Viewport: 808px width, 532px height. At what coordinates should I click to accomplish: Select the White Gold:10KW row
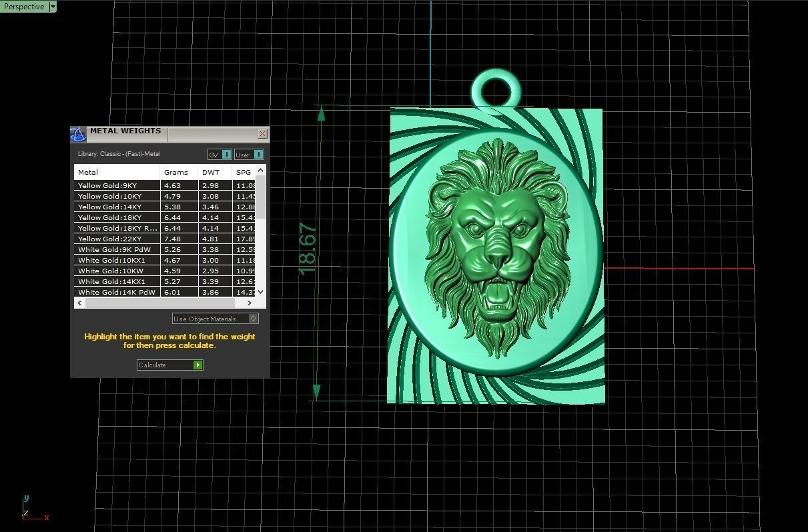click(x=165, y=271)
